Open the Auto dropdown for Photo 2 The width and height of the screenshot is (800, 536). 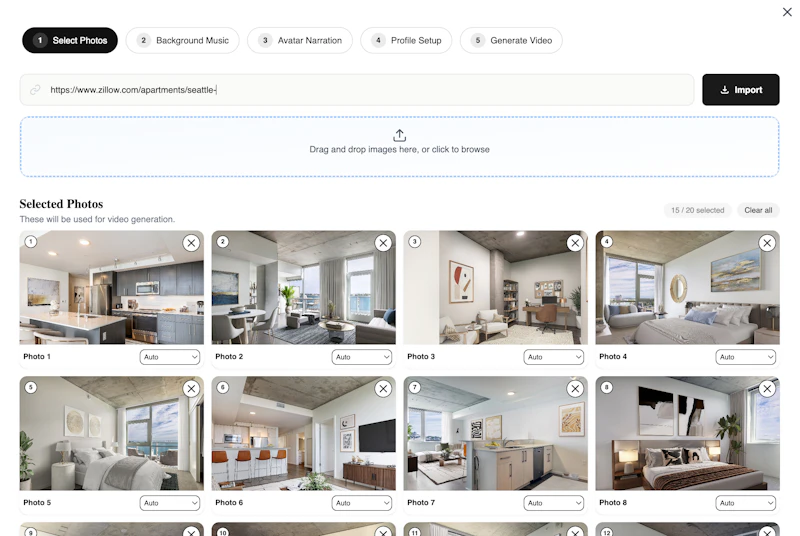(x=362, y=357)
